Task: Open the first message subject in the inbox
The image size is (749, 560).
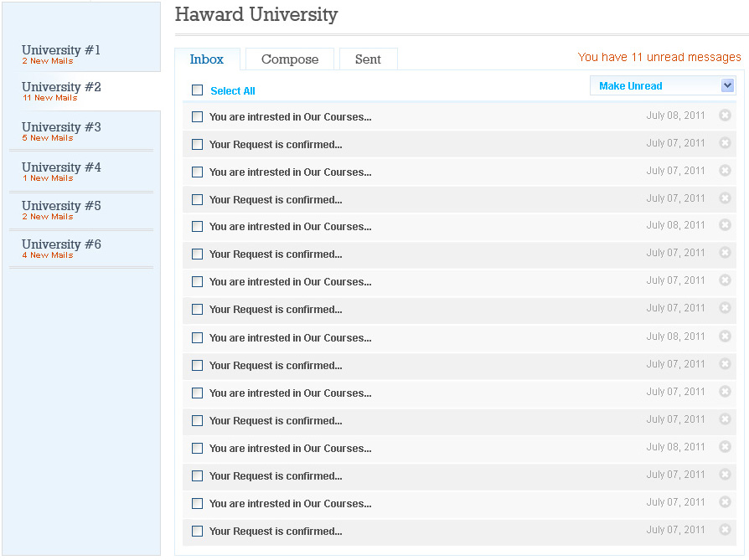Action: pyautogui.click(x=290, y=117)
